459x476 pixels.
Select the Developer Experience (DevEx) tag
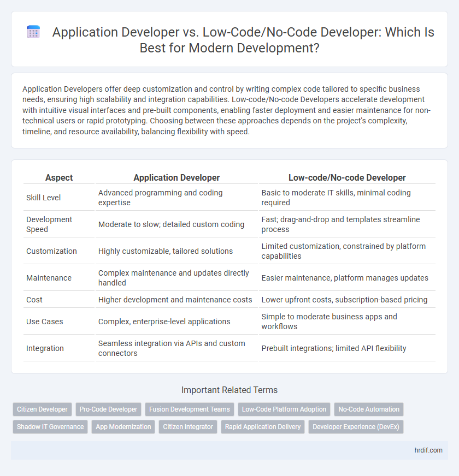(356, 426)
